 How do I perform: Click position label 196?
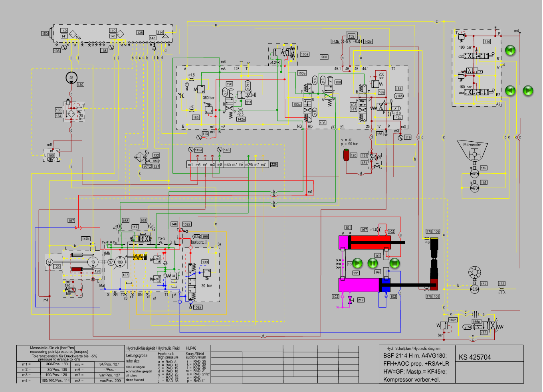pos(230,84)
